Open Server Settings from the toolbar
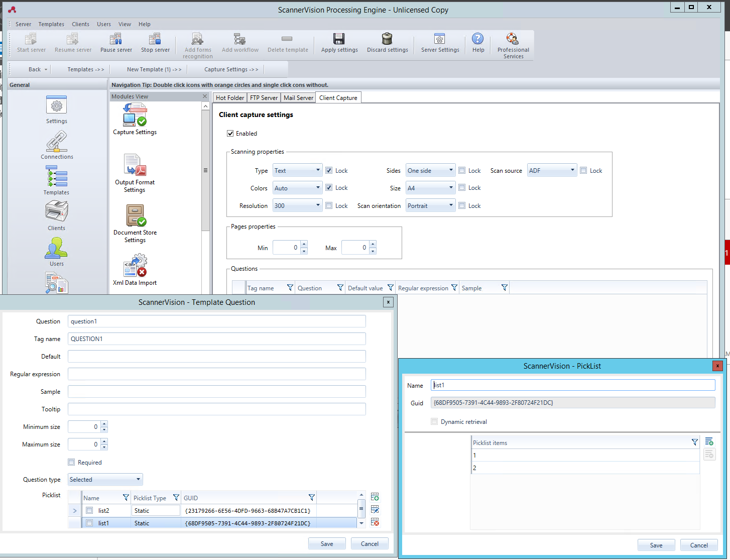 (440, 39)
